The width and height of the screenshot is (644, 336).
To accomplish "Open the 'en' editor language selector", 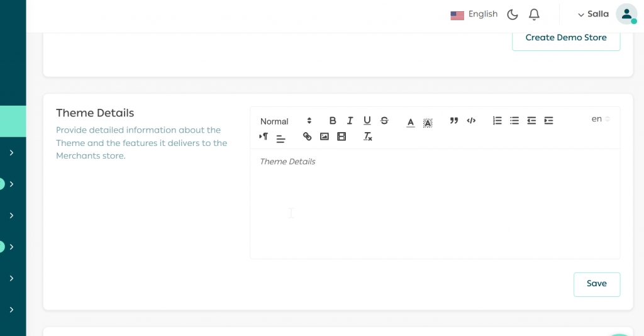I will coord(601,119).
